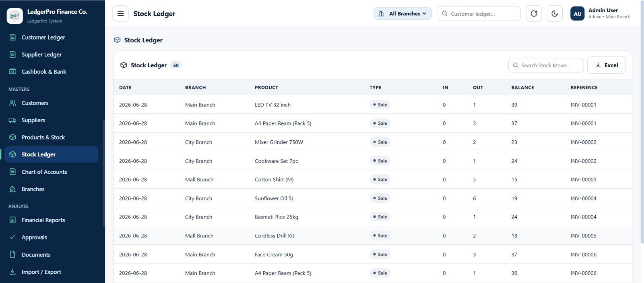Screen dimensions: 644x283
Task: Click the Customers people icon in sidebar
Action: 13,103
